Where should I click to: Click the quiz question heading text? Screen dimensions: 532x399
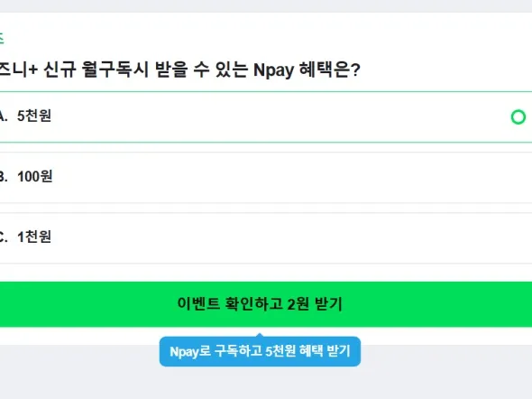pyautogui.click(x=179, y=70)
